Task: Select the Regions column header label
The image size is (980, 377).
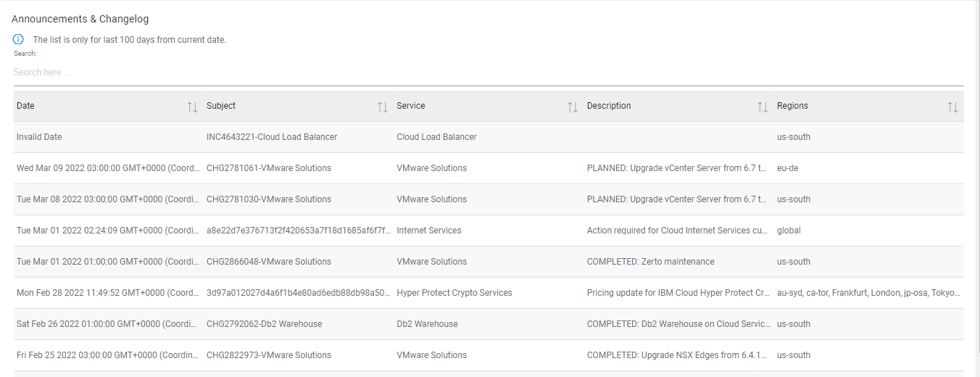Action: (x=792, y=106)
